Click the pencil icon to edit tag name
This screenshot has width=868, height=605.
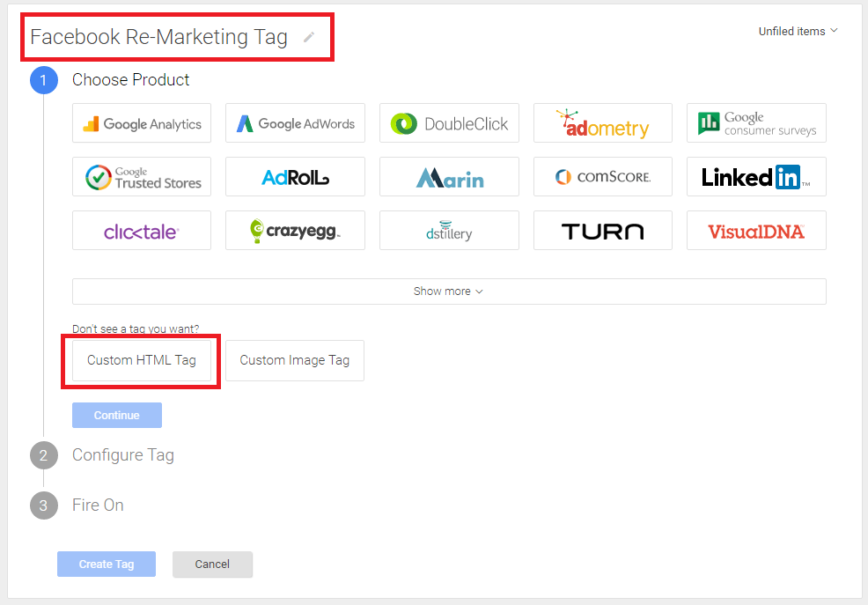(308, 37)
